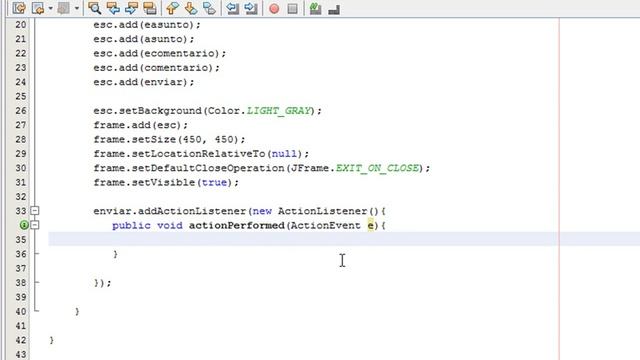Click the 'new' keyword on line 33
This screenshot has width=640, height=360.
coord(262,211)
